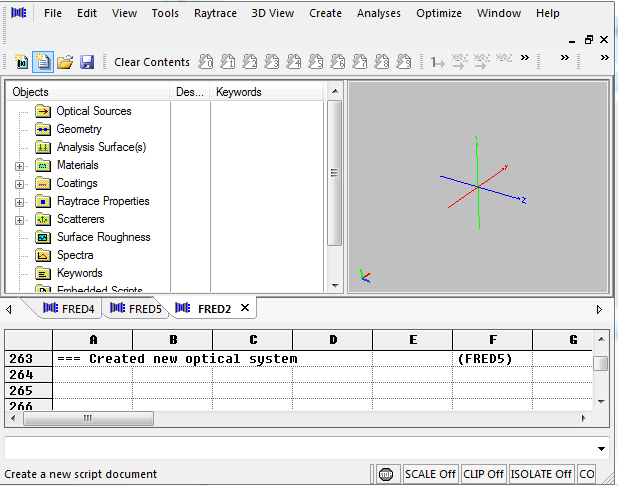Toggle SCALE Off in status bar
Image resolution: width=618 pixels, height=486 pixels.
tap(430, 474)
